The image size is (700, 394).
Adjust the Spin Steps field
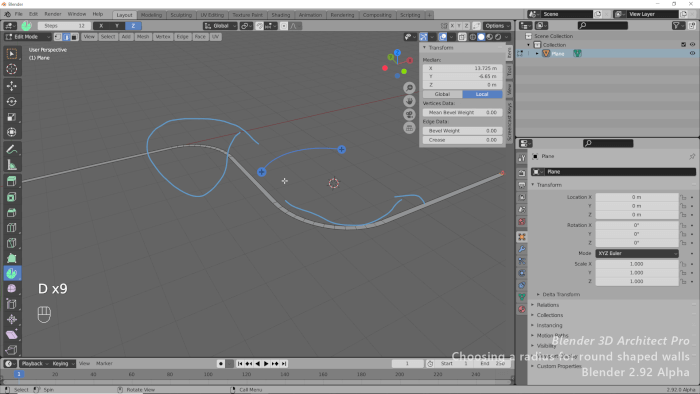(65, 26)
